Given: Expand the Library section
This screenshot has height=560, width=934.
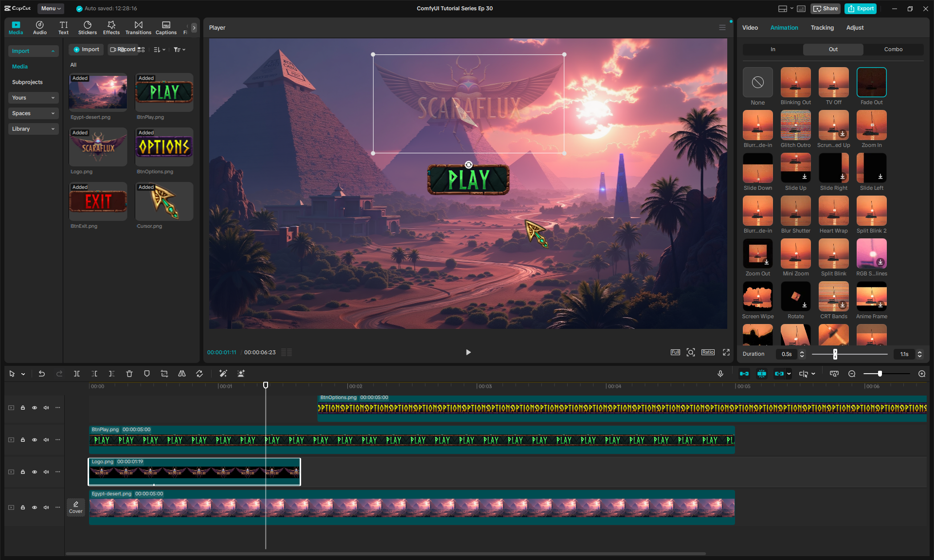Looking at the screenshot, I should [x=33, y=129].
